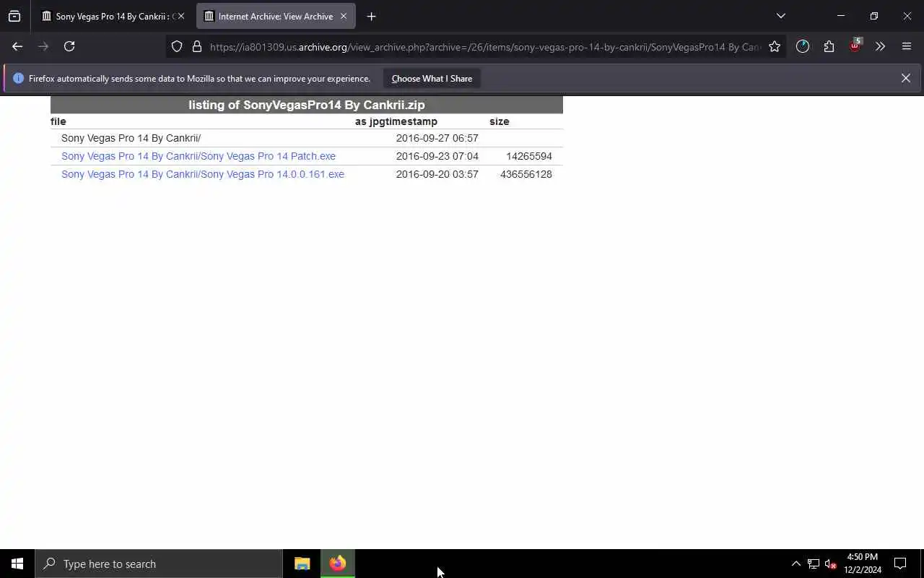The height and width of the screenshot is (578, 924).
Task: Reload the current page
Action: point(69,46)
